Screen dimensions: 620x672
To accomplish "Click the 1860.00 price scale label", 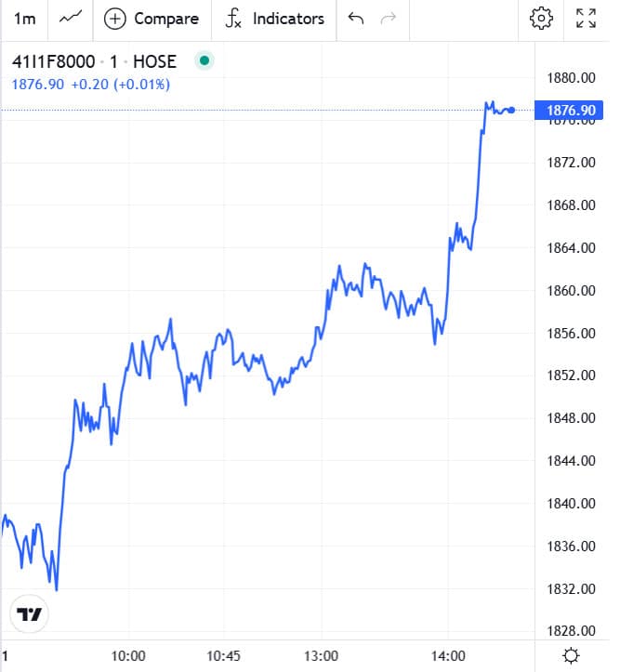I will [571, 291].
